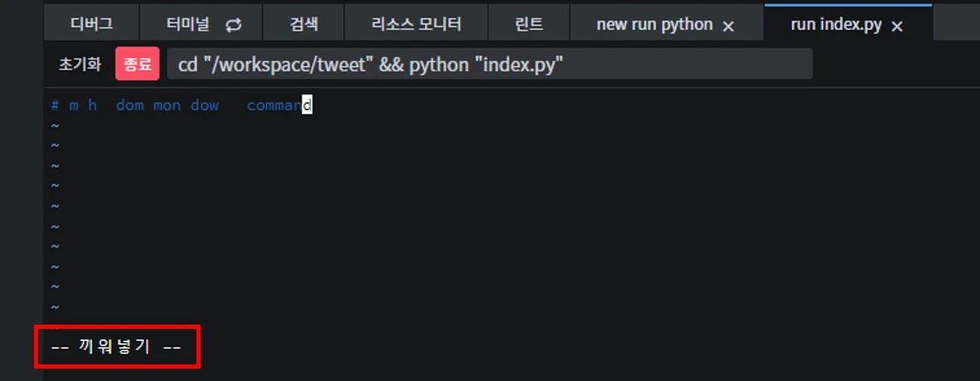
Task: Click the refresh icon on 터미널 tab
Action: tap(233, 26)
